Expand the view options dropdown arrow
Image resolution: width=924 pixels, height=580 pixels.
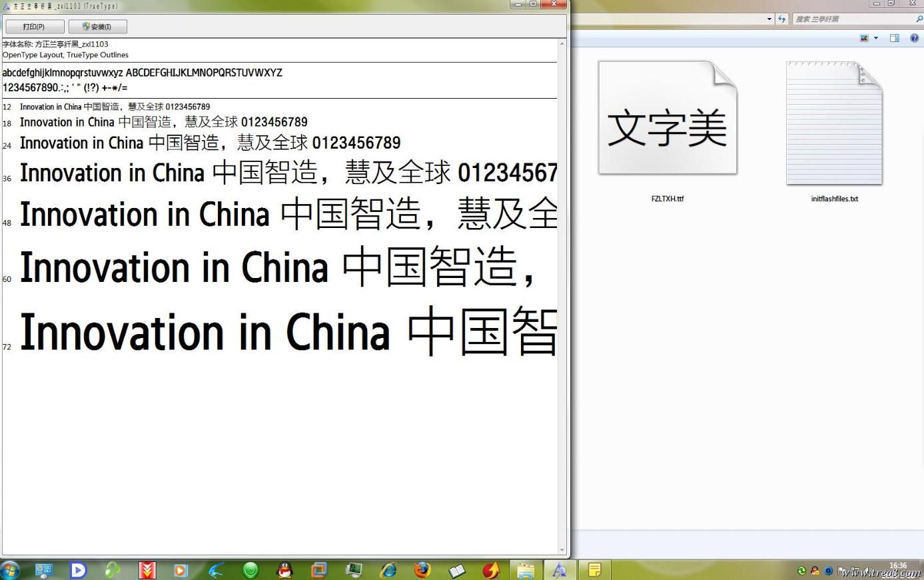(x=876, y=38)
